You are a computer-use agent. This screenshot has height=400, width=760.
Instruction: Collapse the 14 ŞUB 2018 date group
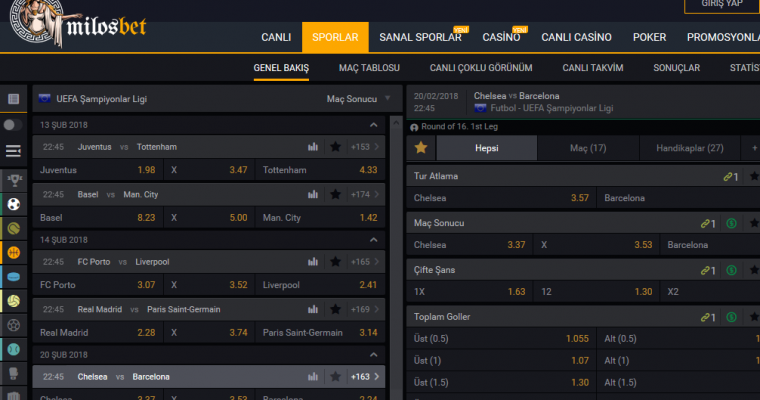tap(374, 240)
